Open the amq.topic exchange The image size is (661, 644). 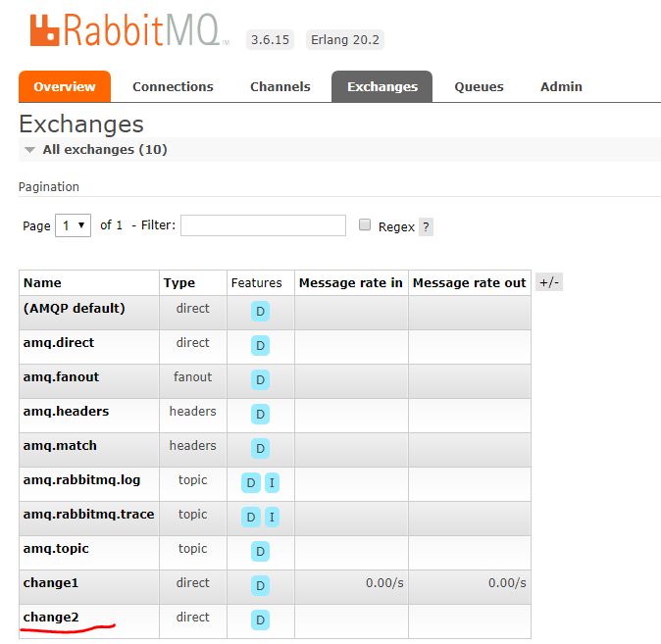(56, 548)
